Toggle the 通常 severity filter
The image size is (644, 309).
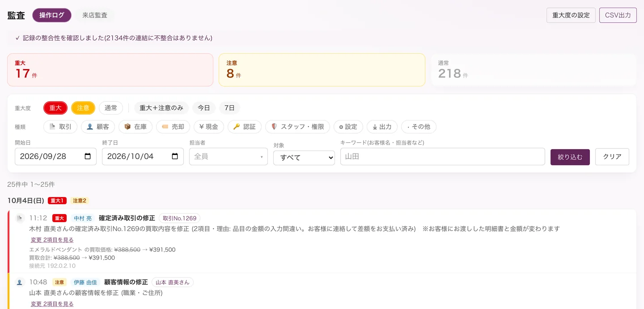pos(111,108)
